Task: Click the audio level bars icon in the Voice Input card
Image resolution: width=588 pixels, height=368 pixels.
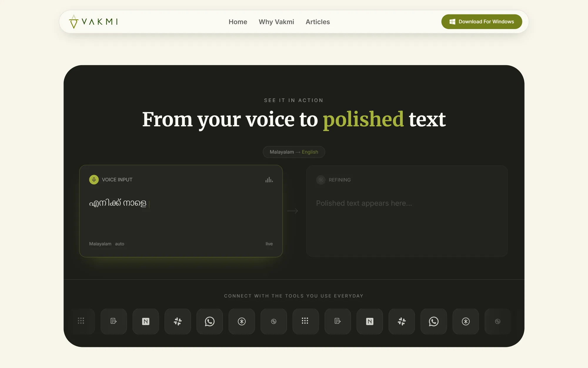Action: (269, 180)
